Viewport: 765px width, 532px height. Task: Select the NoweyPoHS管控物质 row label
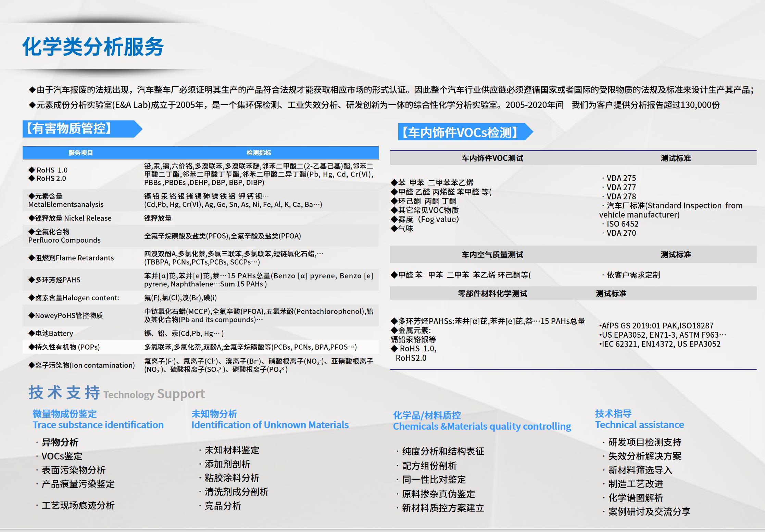[x=65, y=315]
